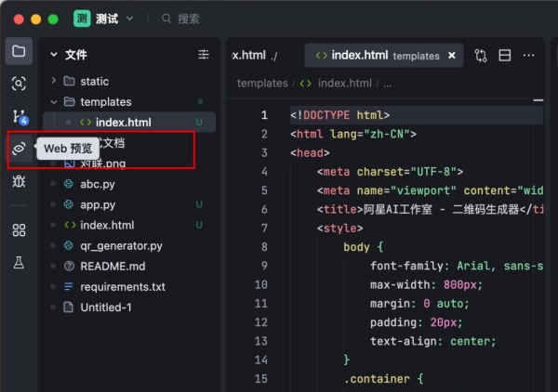558x392 pixels.
Task: Close the index.html templates tab
Action: point(452,56)
